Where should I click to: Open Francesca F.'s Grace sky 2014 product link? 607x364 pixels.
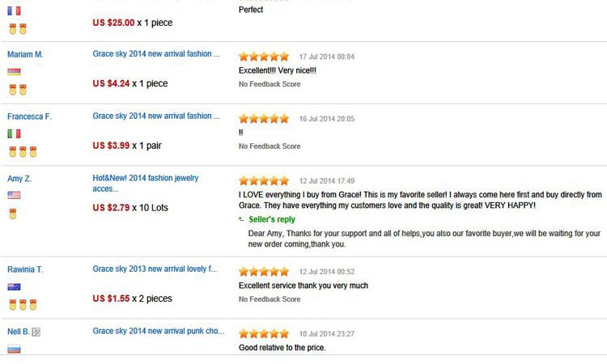click(156, 116)
